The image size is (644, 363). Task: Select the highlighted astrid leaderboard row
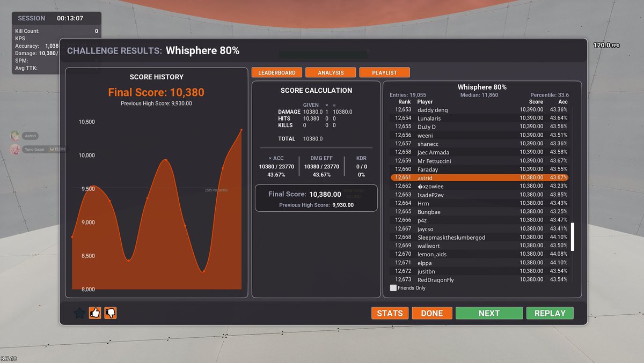tap(479, 177)
